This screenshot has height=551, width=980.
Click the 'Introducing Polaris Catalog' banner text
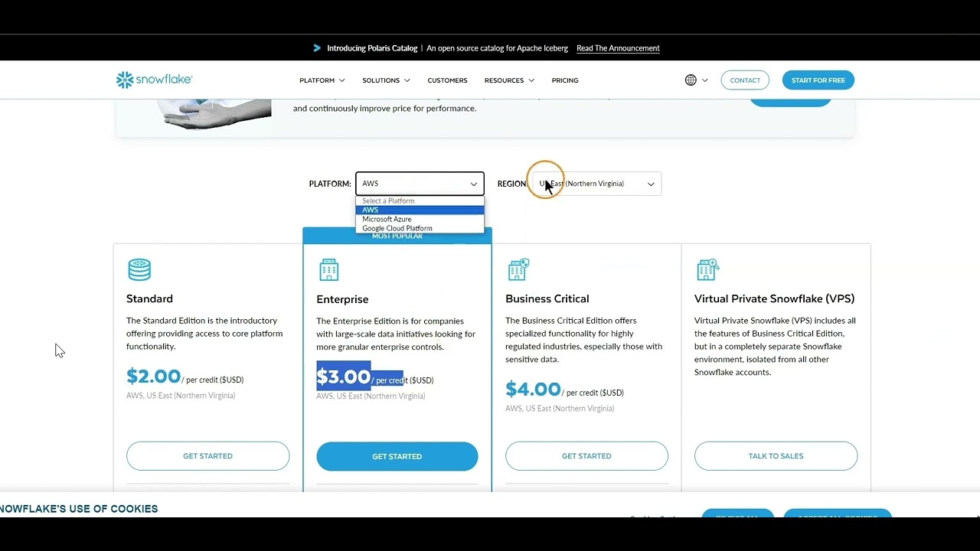coord(372,48)
